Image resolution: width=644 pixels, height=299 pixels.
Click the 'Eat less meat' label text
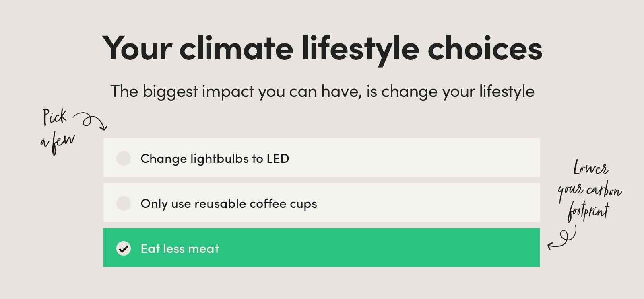pos(180,248)
